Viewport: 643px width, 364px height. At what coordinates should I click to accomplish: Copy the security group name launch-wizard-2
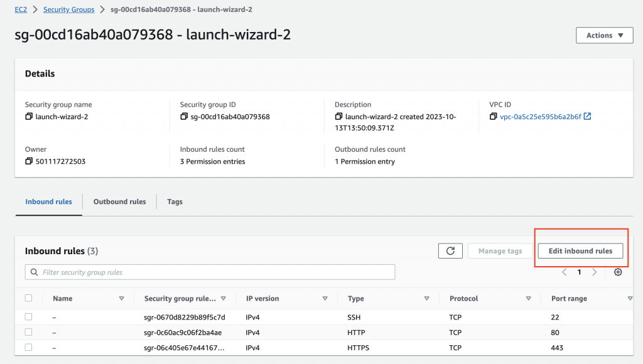(x=29, y=117)
